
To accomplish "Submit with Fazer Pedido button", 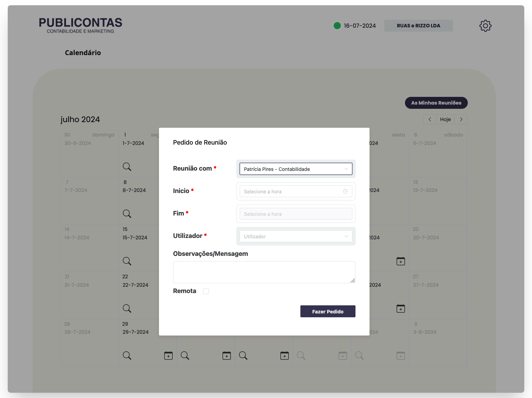I will point(328,311).
